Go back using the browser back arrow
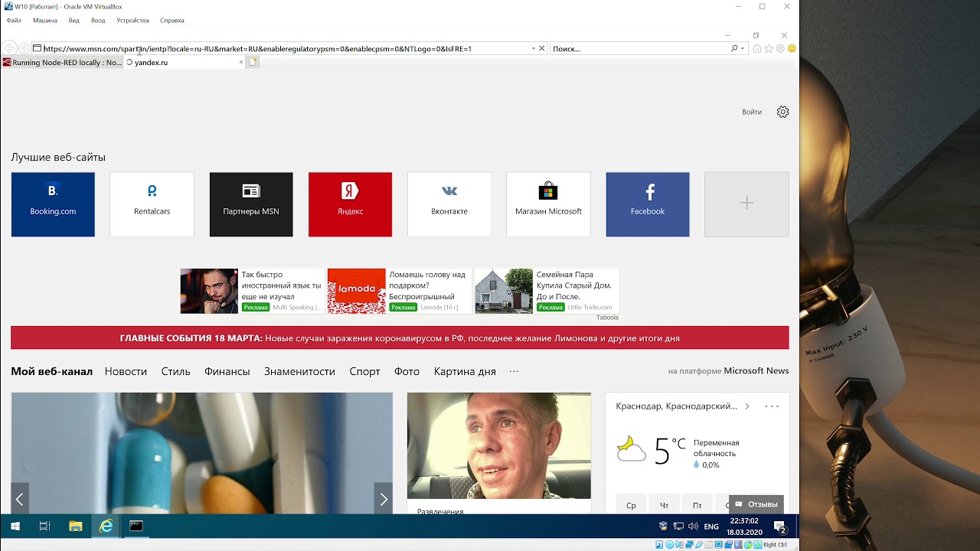The image size is (980, 551). 9,48
